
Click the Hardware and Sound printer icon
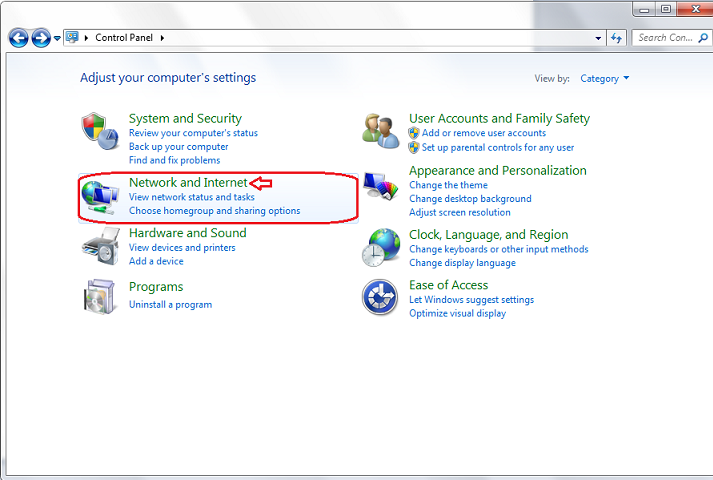tap(100, 246)
